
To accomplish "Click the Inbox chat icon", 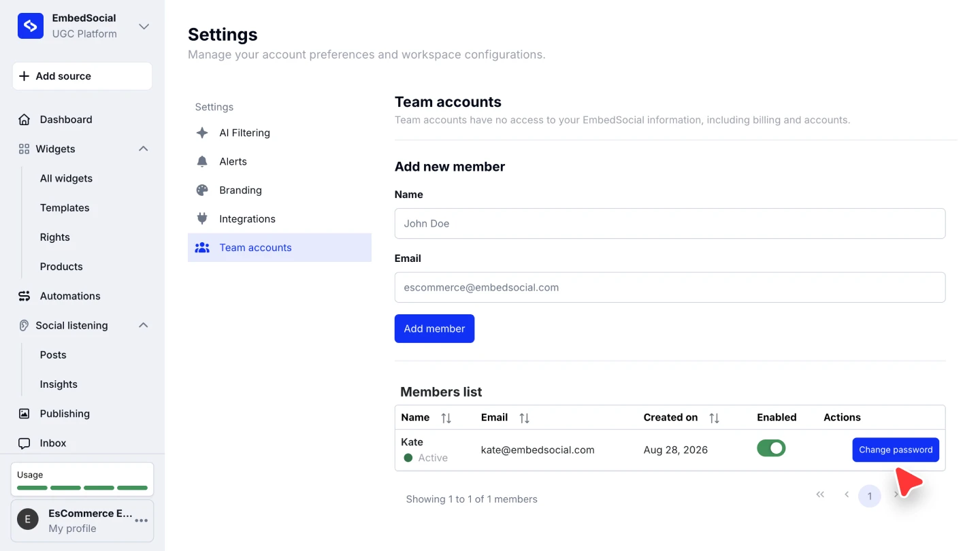I will point(24,444).
